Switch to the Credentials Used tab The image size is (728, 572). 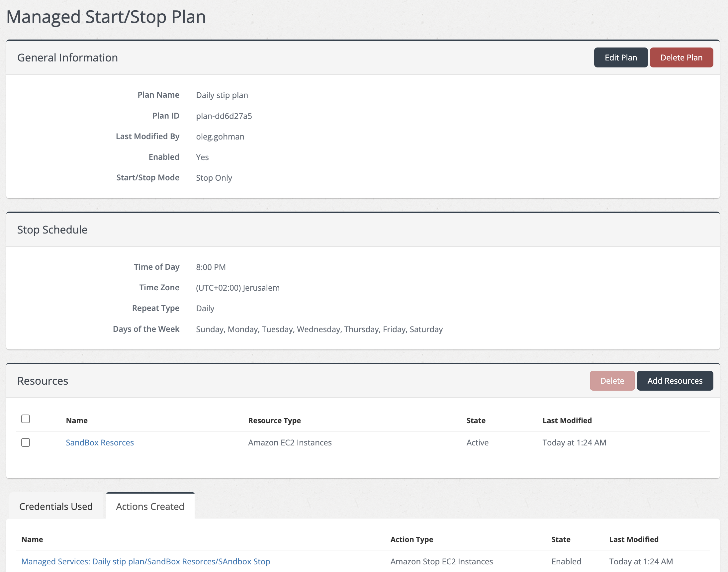coord(56,506)
